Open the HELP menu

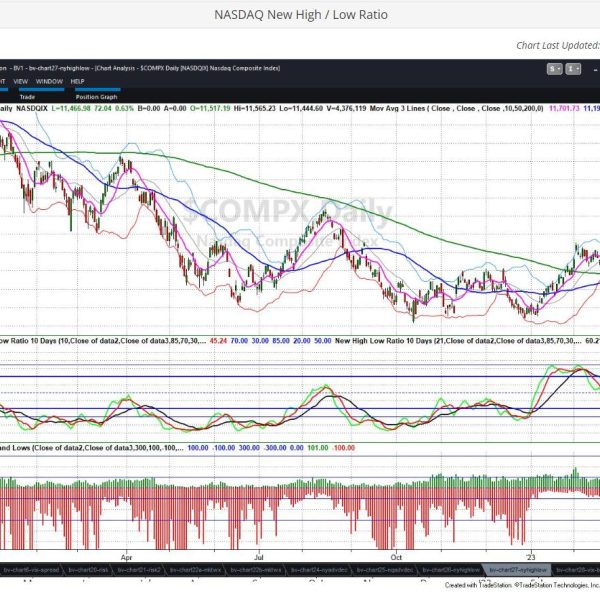(x=77, y=80)
